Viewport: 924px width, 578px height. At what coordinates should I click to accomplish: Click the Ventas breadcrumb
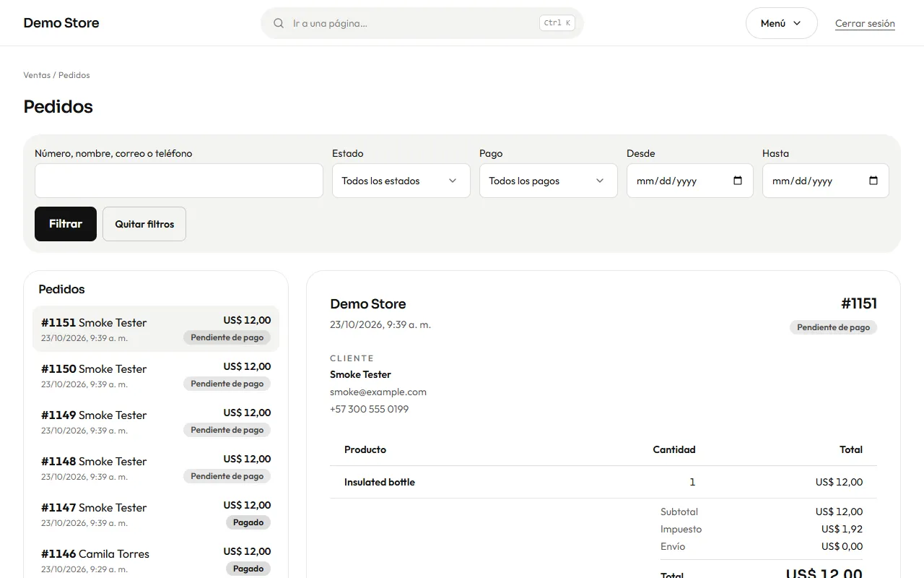click(x=37, y=75)
